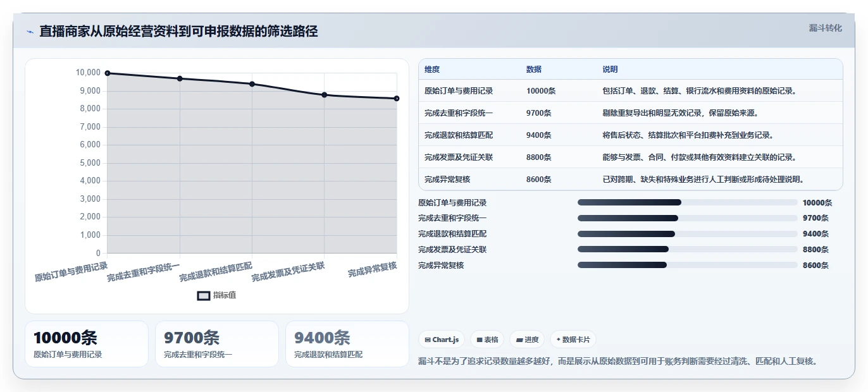
Task: Click the last chart point above 完成异常复核
Action: click(397, 99)
